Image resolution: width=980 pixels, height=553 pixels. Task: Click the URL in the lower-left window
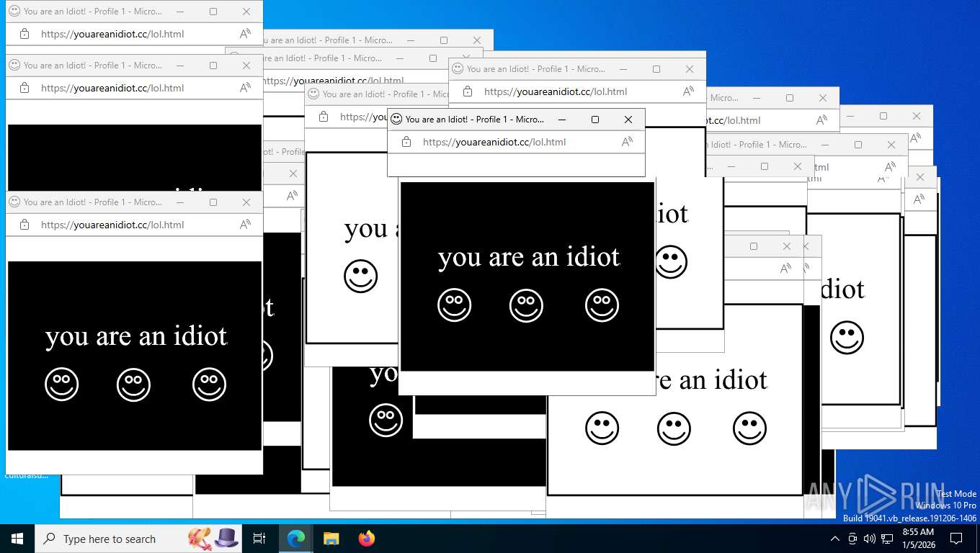coord(112,225)
